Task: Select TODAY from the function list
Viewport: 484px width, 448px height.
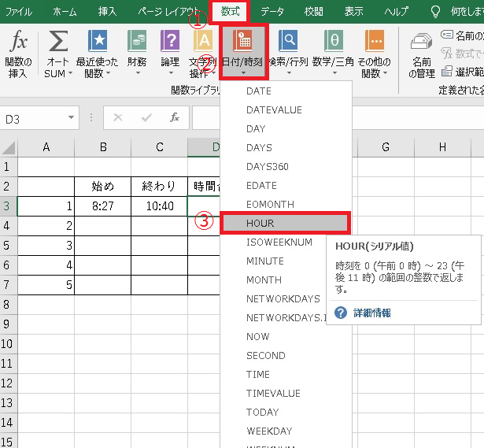Action: point(286,413)
